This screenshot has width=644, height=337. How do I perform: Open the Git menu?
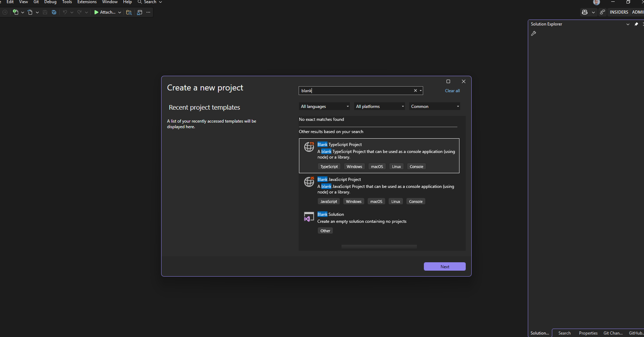pyautogui.click(x=36, y=2)
